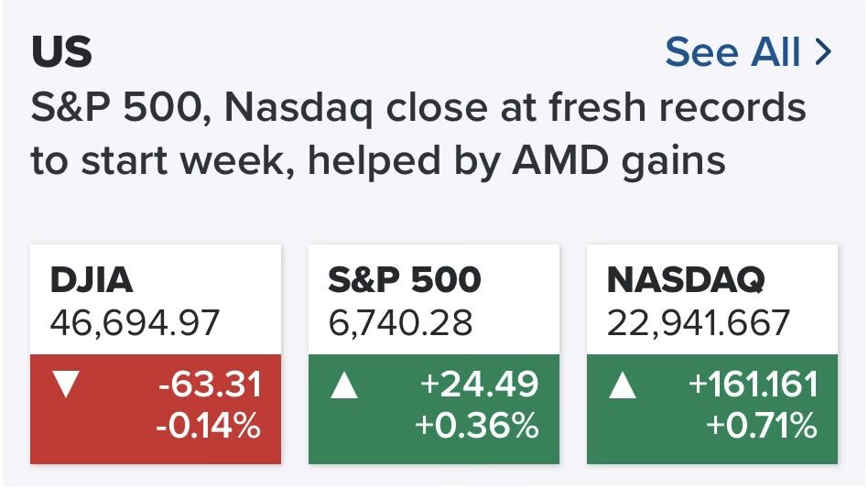Click the S&P 500 value 6,740.28

pos(401,322)
